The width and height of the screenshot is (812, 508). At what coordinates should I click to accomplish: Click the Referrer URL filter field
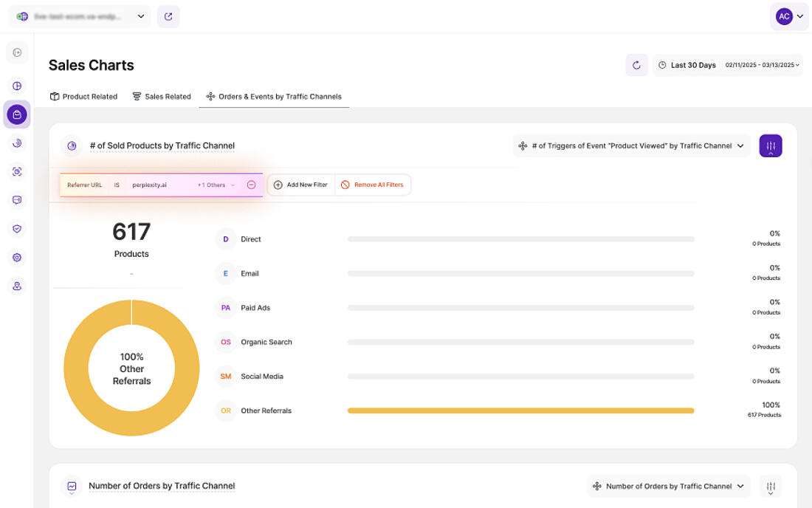pos(84,185)
